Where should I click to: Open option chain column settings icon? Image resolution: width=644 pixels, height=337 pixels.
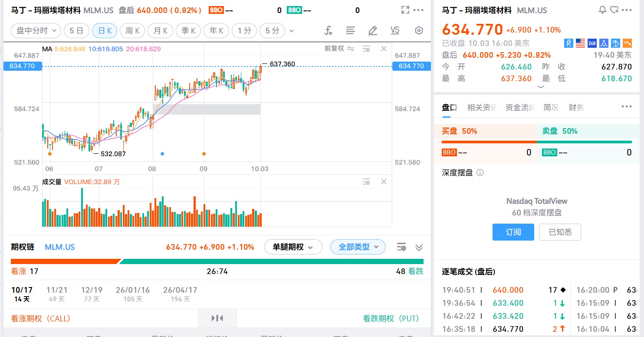click(x=401, y=247)
